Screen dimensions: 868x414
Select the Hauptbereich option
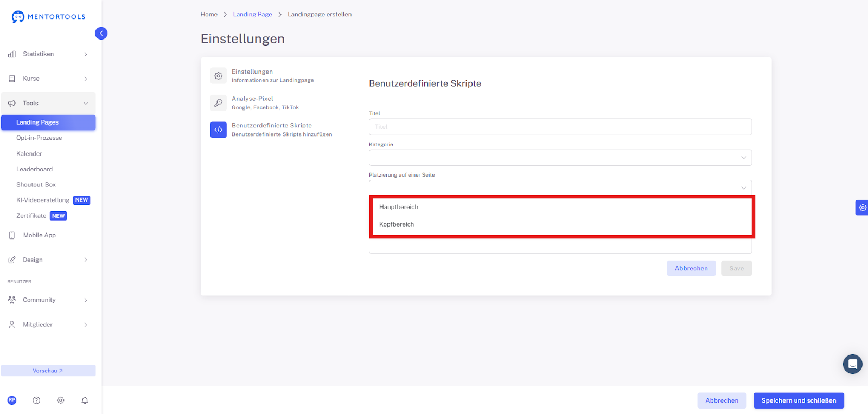pyautogui.click(x=561, y=207)
